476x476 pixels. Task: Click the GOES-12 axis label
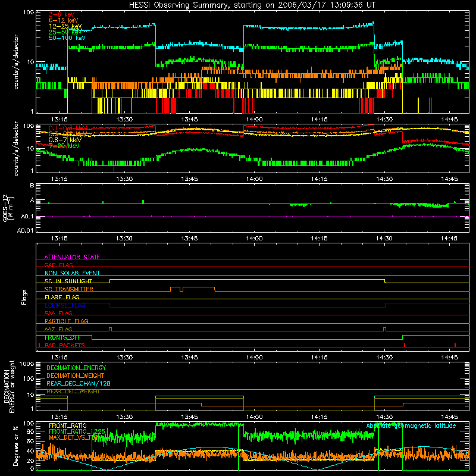8,208
